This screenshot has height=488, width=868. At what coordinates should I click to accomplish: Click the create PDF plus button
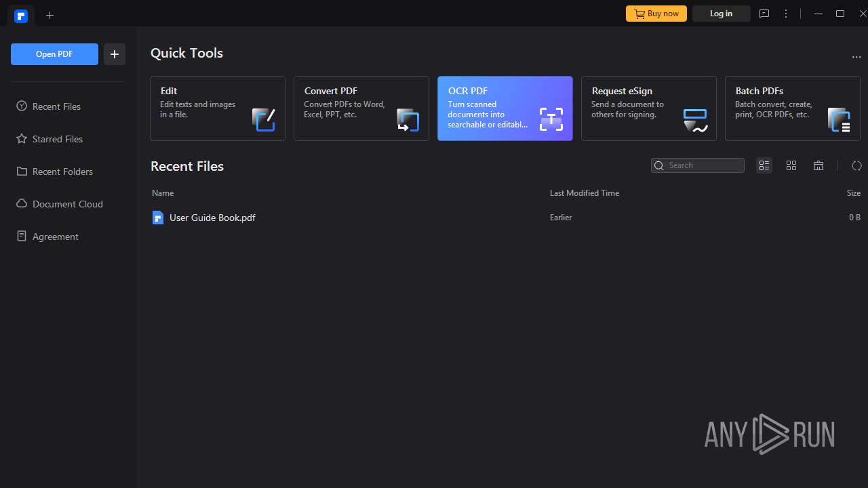click(115, 54)
